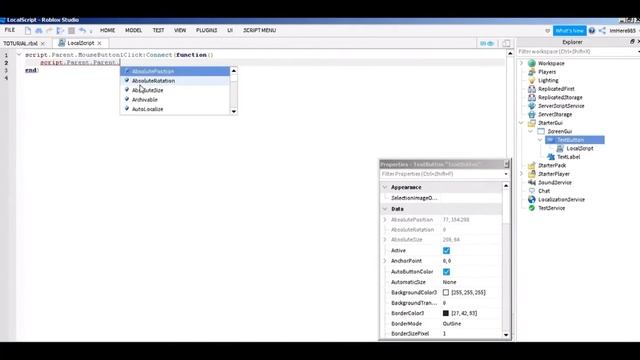640x360 pixels.
Task: Close the LocalScript editor tab
Action: pyautogui.click(x=99, y=43)
